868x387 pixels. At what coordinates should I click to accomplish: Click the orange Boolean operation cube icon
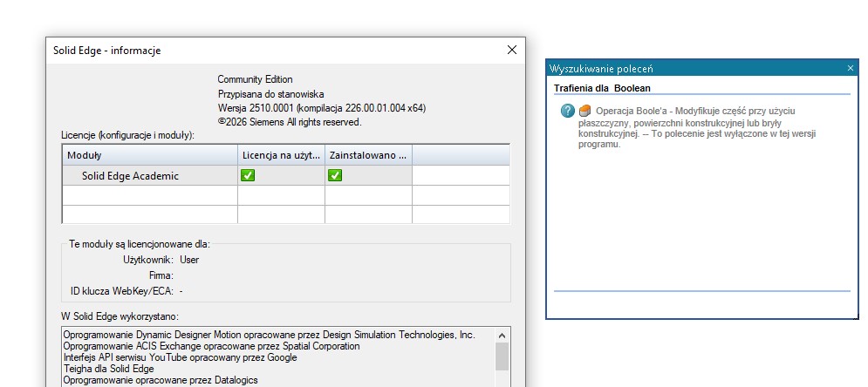584,111
